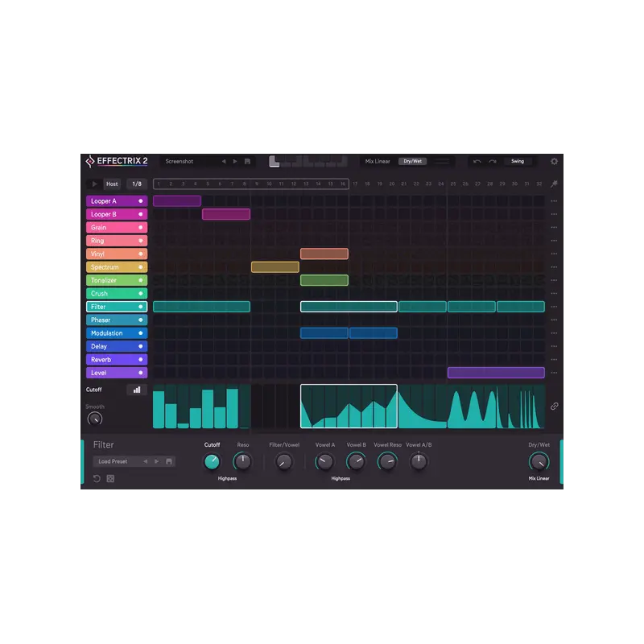Click the redo arrow icon
The height and width of the screenshot is (644, 644).
pyautogui.click(x=493, y=162)
